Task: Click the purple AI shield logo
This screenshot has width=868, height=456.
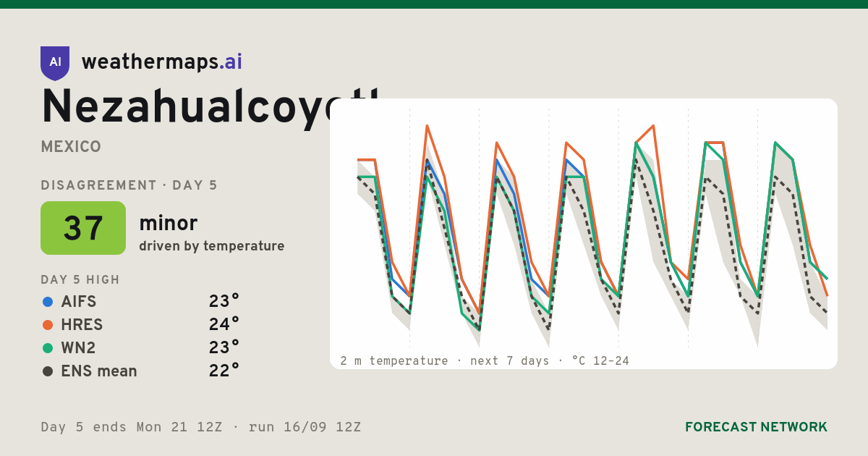Action: tap(55, 63)
